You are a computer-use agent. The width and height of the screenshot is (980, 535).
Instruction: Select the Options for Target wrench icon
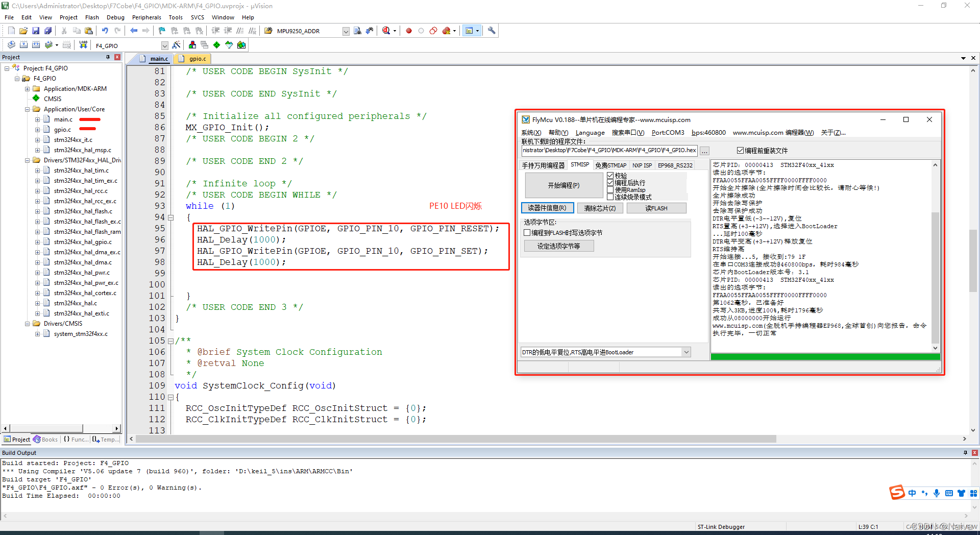click(491, 31)
